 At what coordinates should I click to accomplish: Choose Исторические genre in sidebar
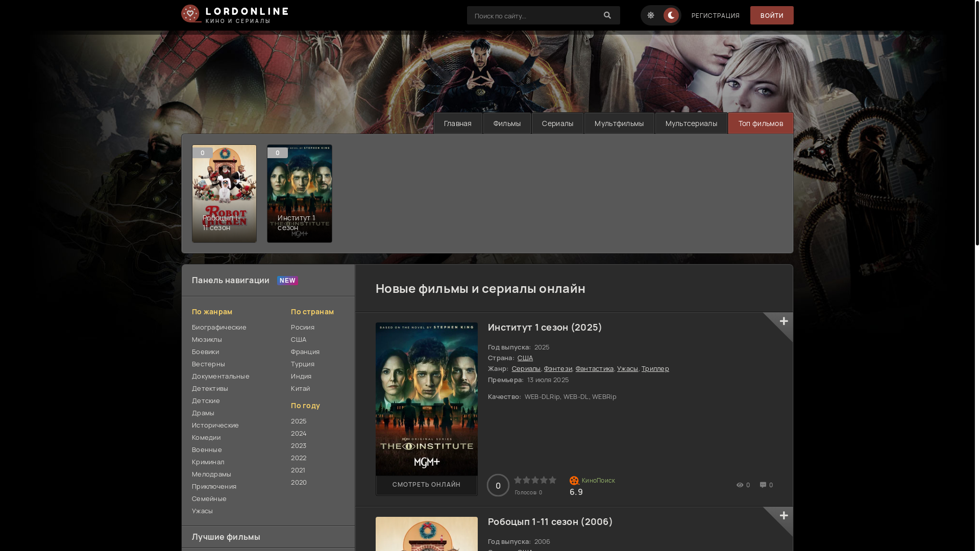click(215, 425)
